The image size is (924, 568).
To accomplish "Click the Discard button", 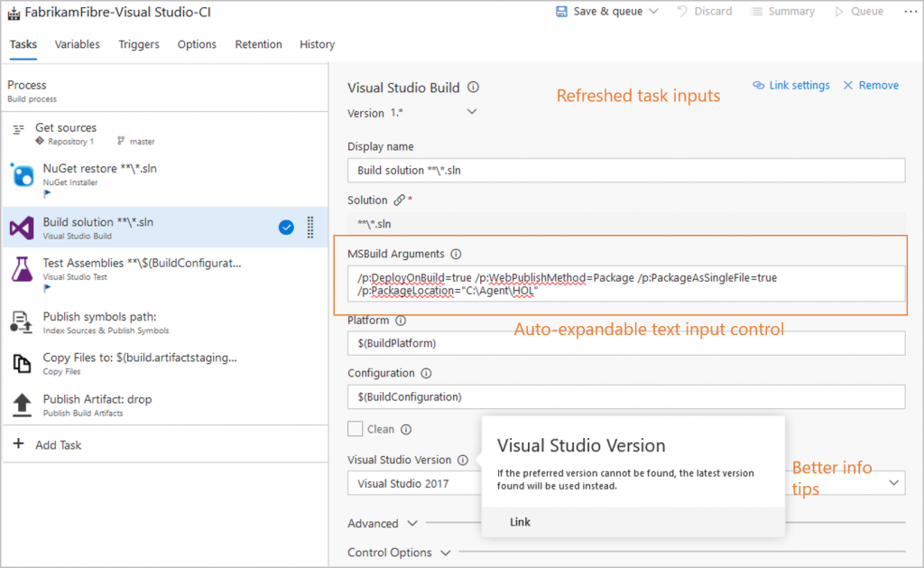I will [705, 11].
